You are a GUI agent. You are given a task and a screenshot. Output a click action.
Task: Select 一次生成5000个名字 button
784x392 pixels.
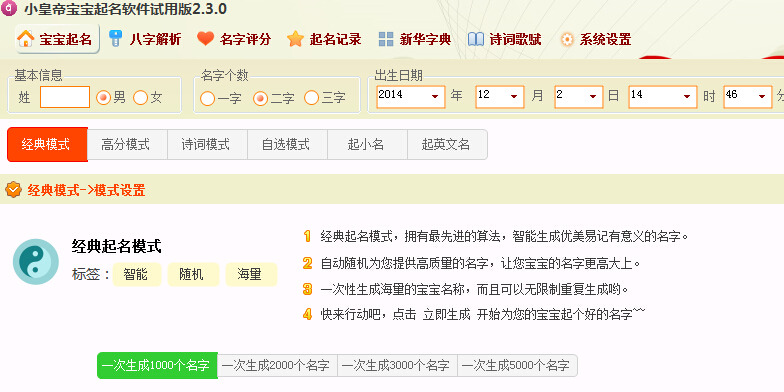(517, 366)
